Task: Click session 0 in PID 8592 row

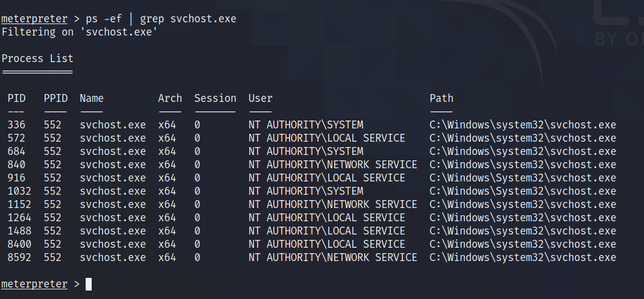Action: [198, 257]
